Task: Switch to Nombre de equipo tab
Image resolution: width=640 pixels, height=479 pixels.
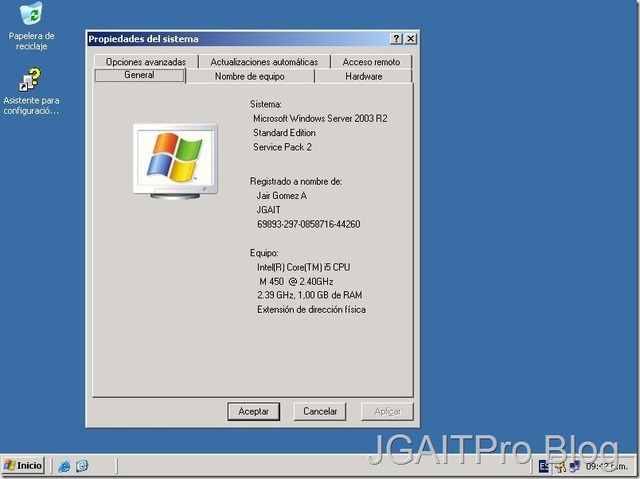Action: (250, 76)
